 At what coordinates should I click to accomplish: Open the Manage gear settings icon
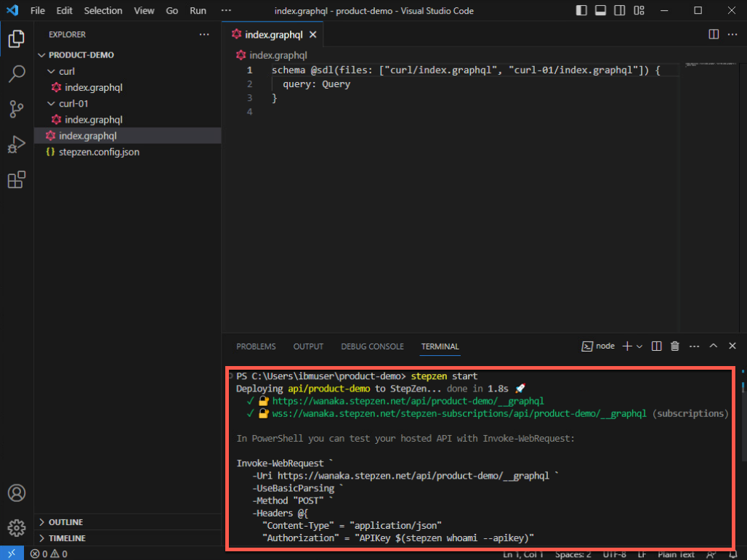pyautogui.click(x=17, y=527)
